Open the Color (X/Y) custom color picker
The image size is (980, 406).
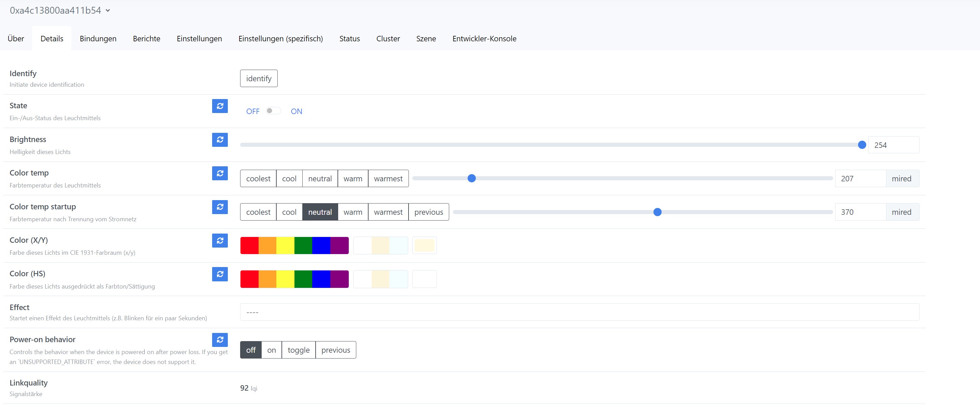[x=425, y=245]
